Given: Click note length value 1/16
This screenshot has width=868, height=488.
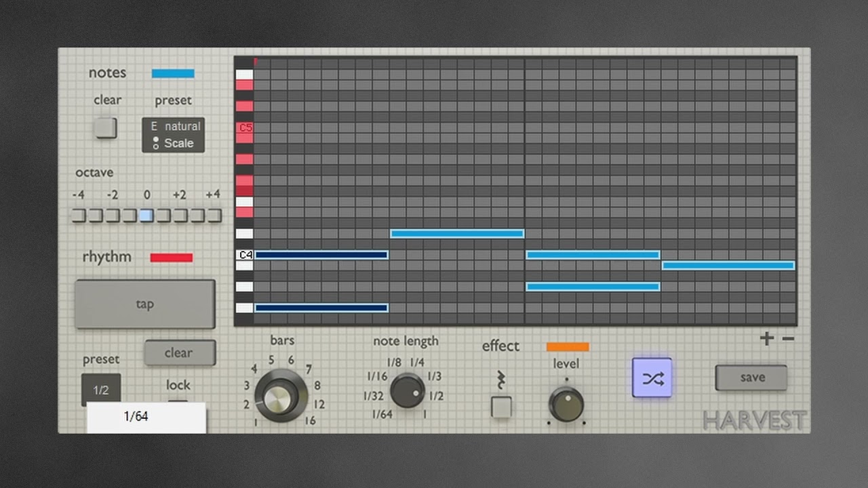Looking at the screenshot, I should pyautogui.click(x=377, y=377).
